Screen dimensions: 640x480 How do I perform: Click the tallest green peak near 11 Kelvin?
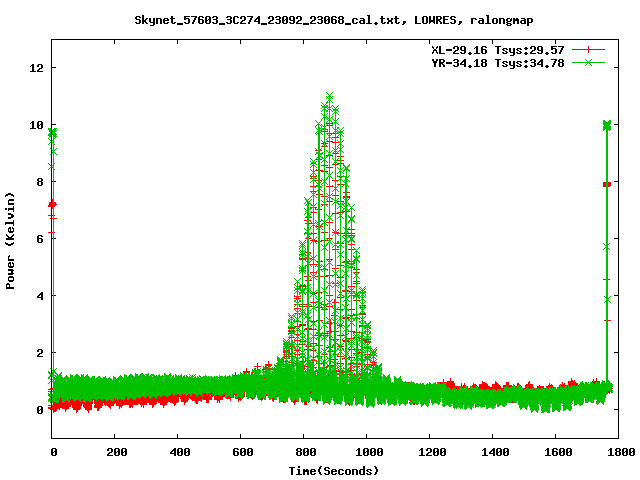click(329, 96)
